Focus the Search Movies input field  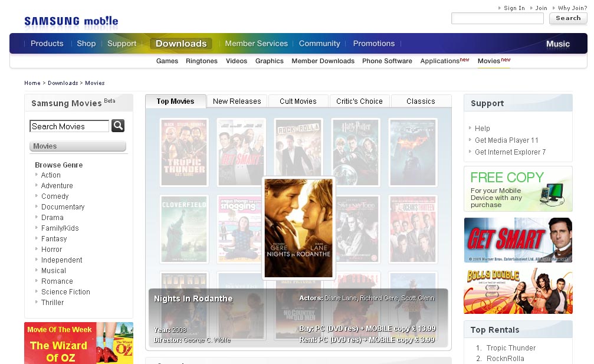click(x=69, y=126)
